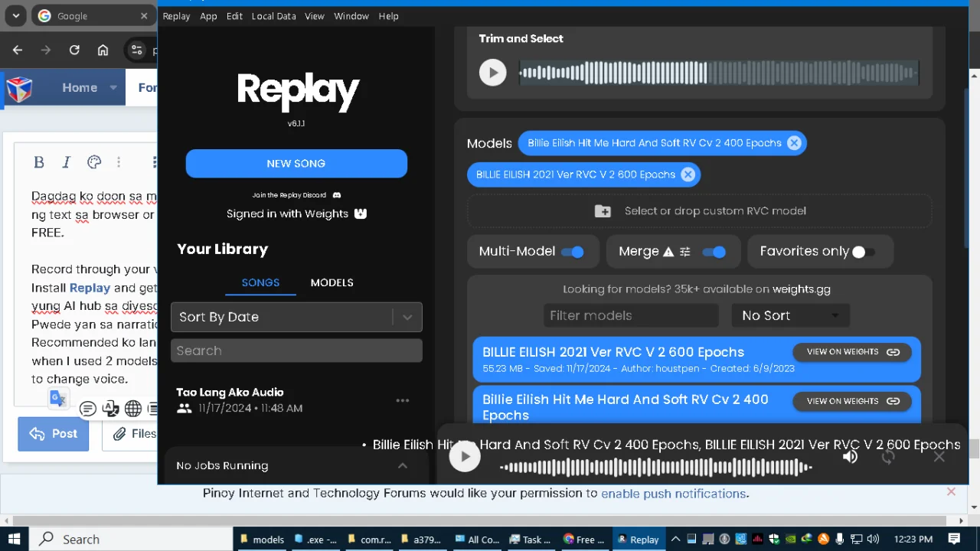Click enable push notifications link
The height and width of the screenshot is (551, 980).
[x=674, y=494]
